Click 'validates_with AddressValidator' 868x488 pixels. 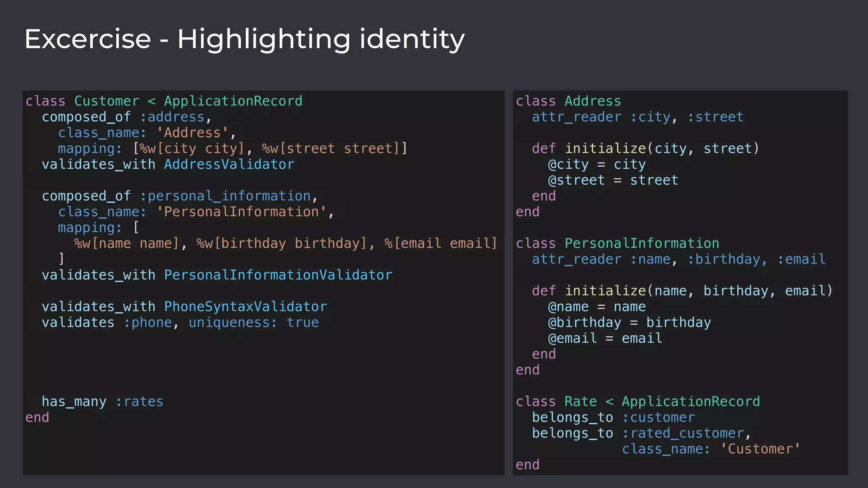pyautogui.click(x=168, y=164)
